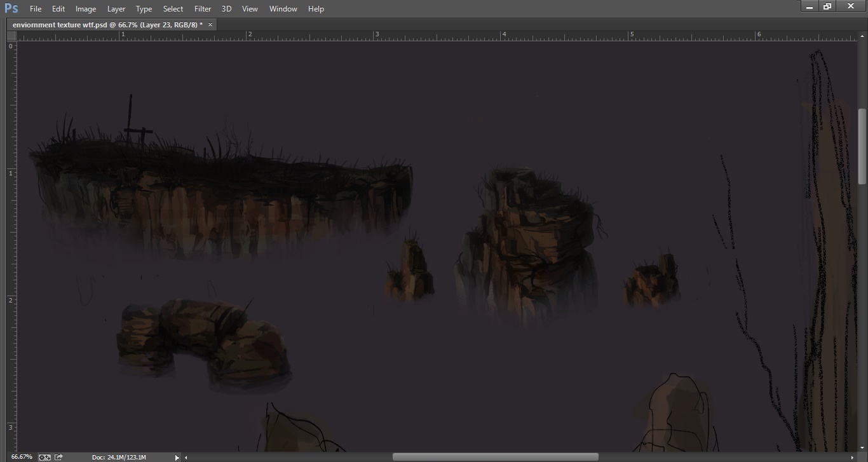The image size is (868, 462).
Task: Open the Edit menu
Action: 58,9
